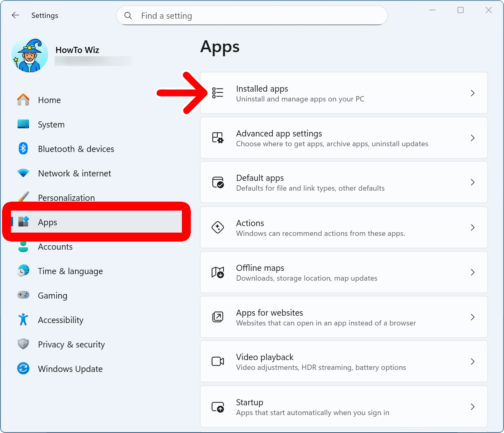
Task: Click the Accessibility figure icon
Action: (23, 320)
